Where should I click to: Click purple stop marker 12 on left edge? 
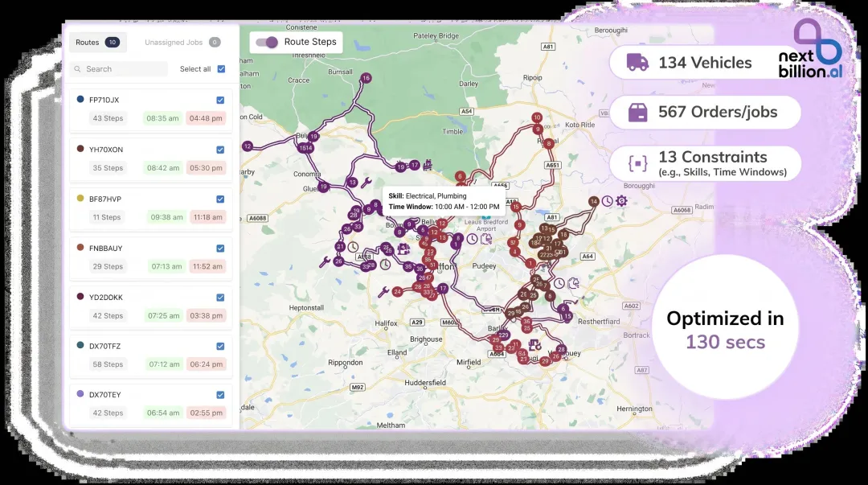(x=248, y=146)
